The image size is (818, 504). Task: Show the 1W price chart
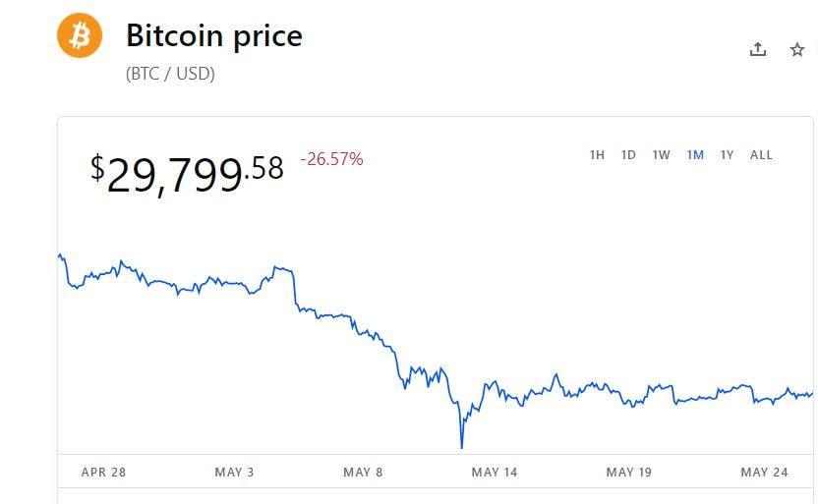661,155
